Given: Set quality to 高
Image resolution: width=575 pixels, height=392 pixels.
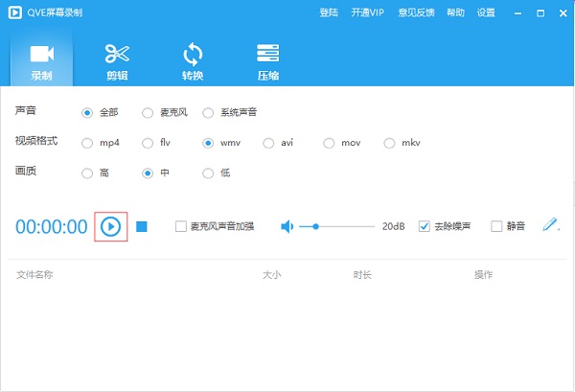Looking at the screenshot, I should (x=88, y=174).
